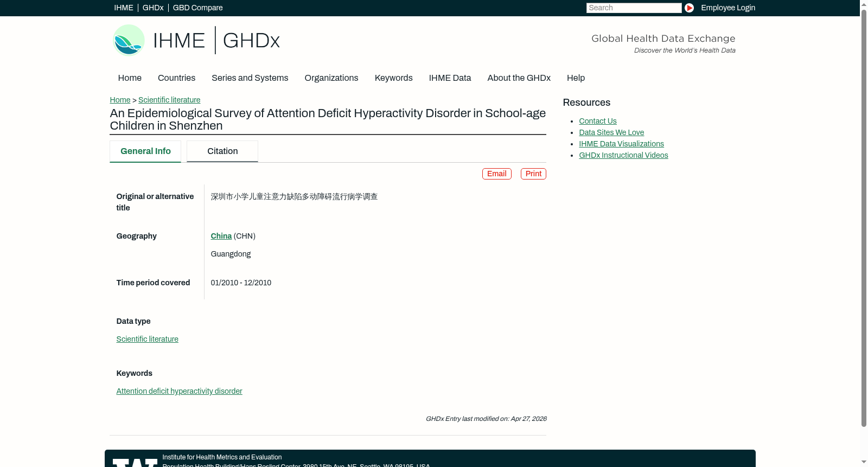Open Scientific literature under Data type
This screenshot has height=467, width=868.
click(147, 339)
